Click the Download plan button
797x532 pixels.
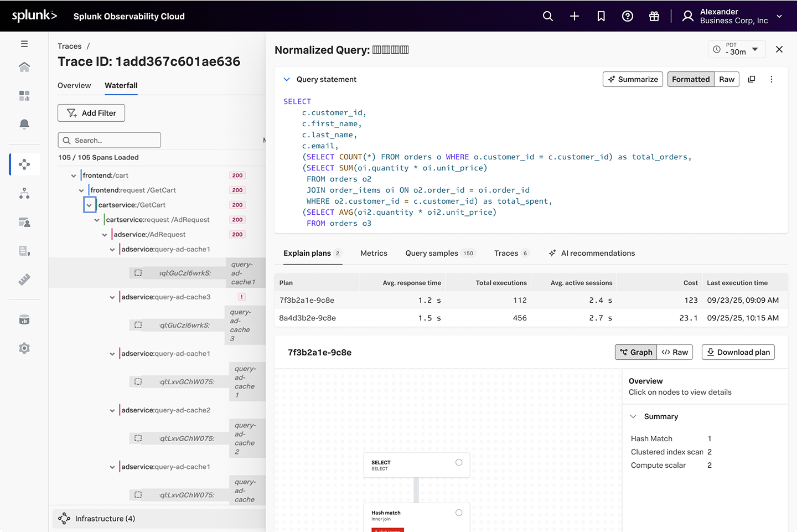point(738,352)
